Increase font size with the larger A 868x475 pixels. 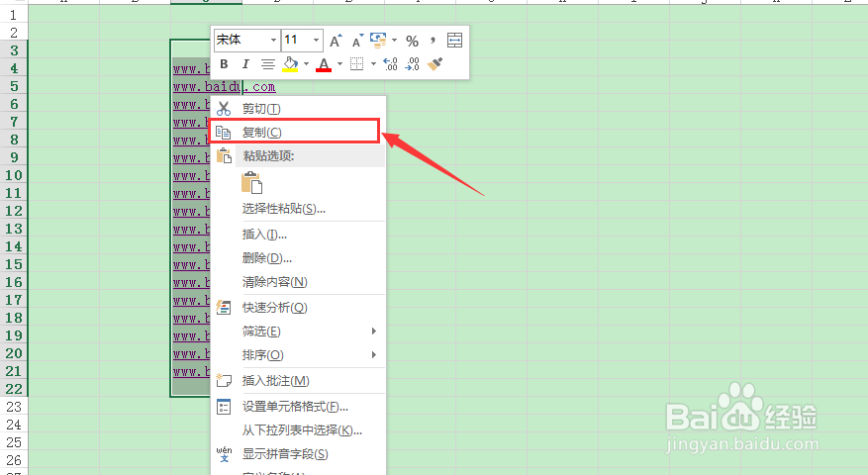336,41
